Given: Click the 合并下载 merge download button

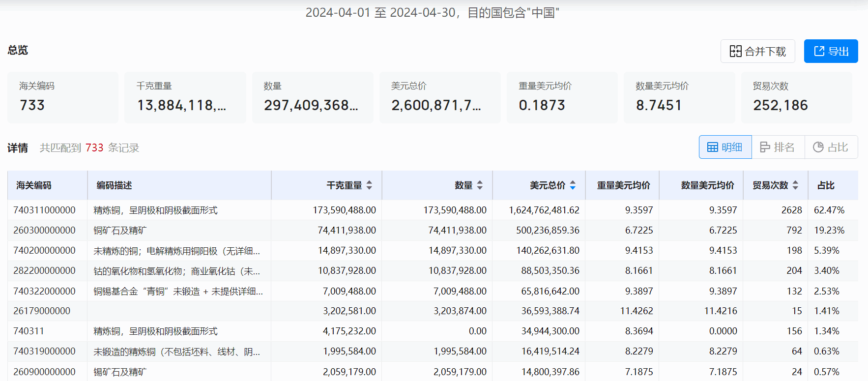Looking at the screenshot, I should [x=757, y=51].
